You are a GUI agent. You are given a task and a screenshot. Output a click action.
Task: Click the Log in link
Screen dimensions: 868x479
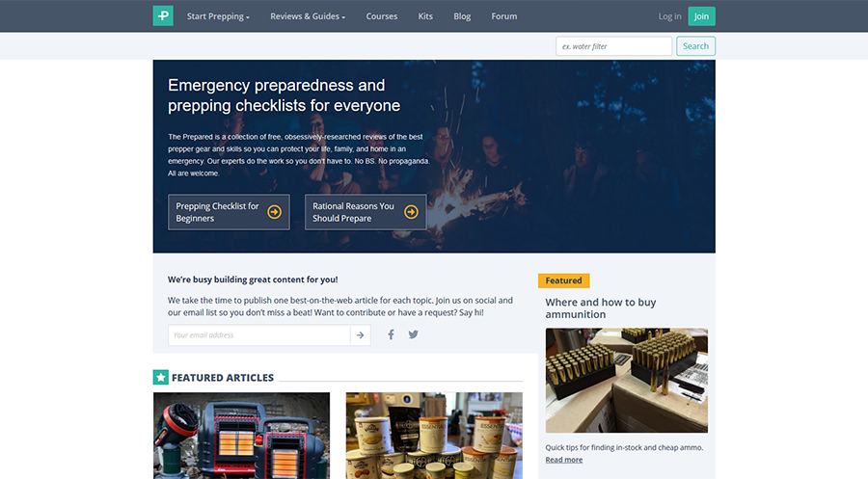pyautogui.click(x=670, y=16)
